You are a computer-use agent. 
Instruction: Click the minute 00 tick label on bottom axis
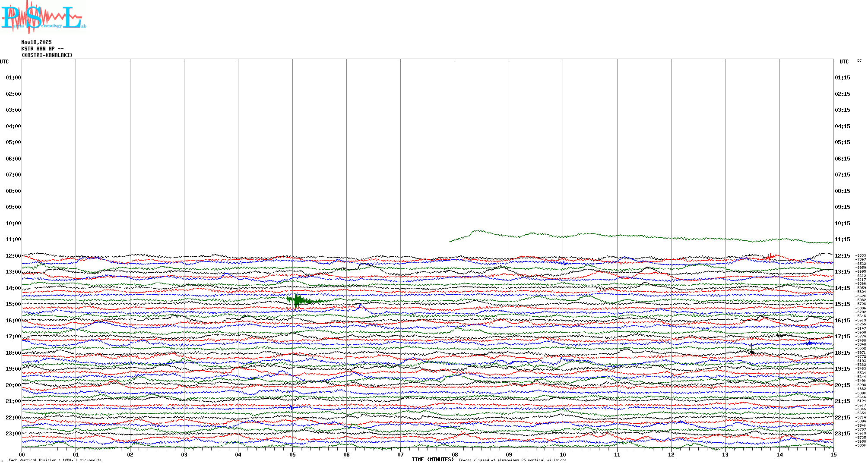(22, 455)
